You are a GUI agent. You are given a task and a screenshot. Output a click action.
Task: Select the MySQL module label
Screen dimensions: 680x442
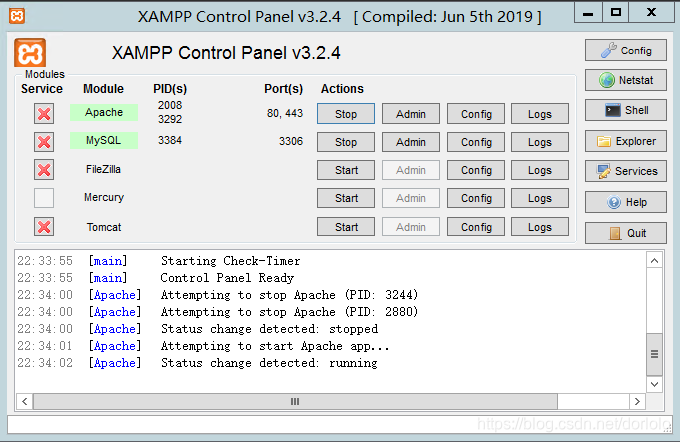pyautogui.click(x=104, y=141)
